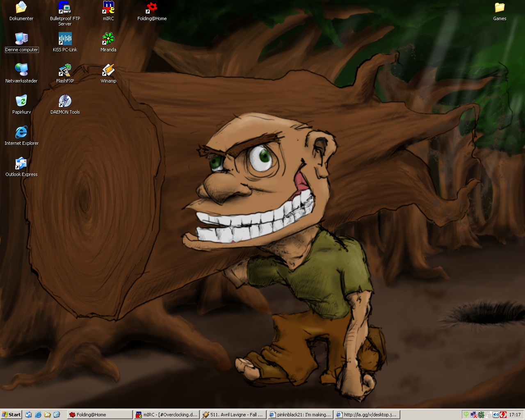Image resolution: width=525 pixels, height=420 pixels.
Task: Click the white tray icon left of the speaker
Action: (x=488, y=415)
